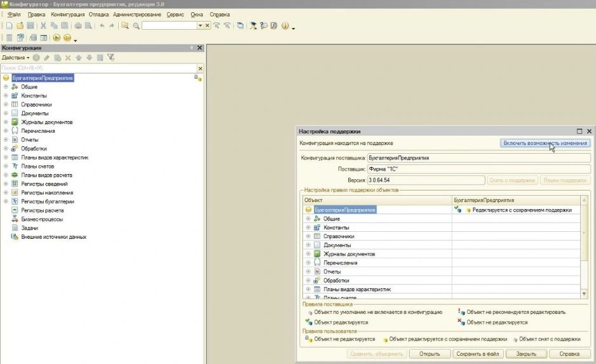The height and width of the screenshot is (364, 596).
Task: Start debugging with first play icon
Action: click(x=57, y=38)
